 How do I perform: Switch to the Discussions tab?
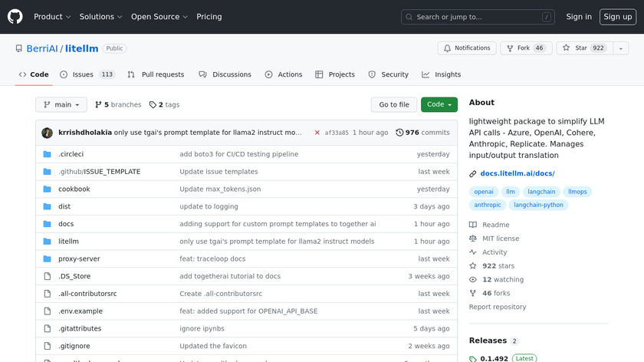point(225,74)
